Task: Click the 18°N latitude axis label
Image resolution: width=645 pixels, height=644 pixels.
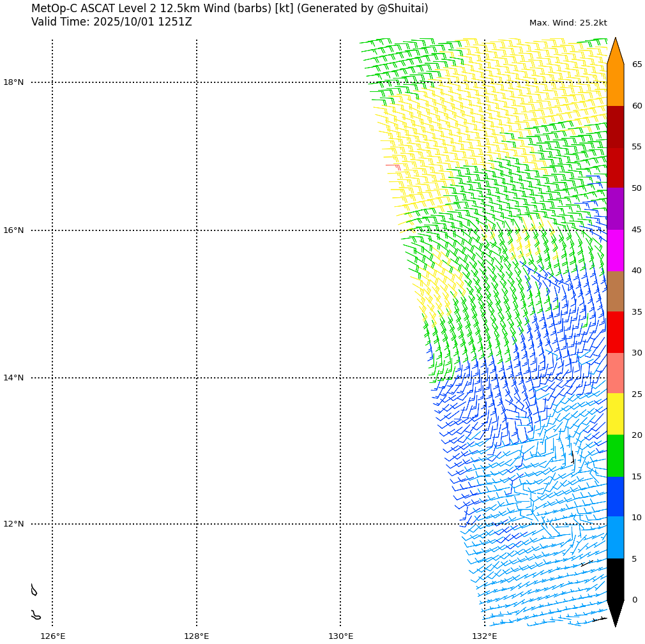Action: (13, 82)
